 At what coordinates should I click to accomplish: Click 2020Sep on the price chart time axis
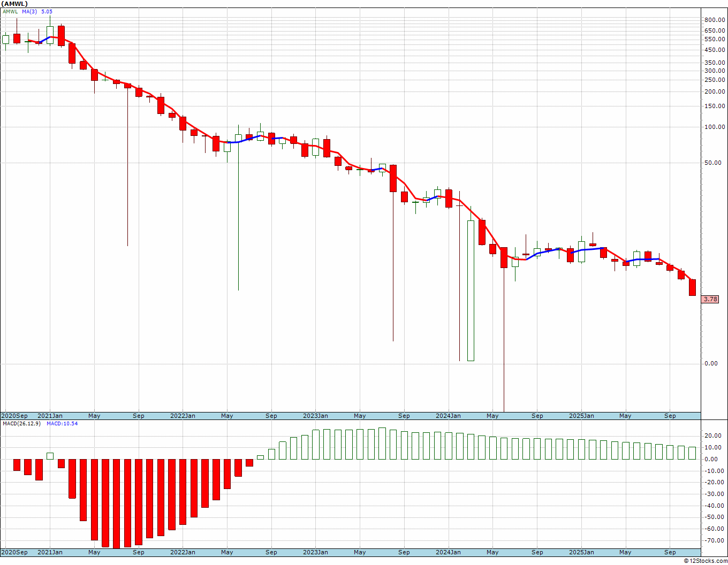pos(14,416)
